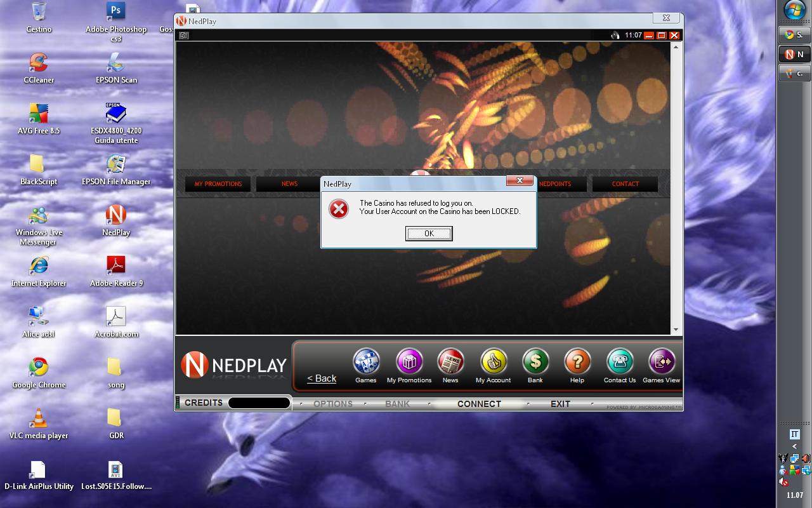The height and width of the screenshot is (508, 812).
Task: Click CONNECT in the bottom bar
Action: tap(479, 404)
